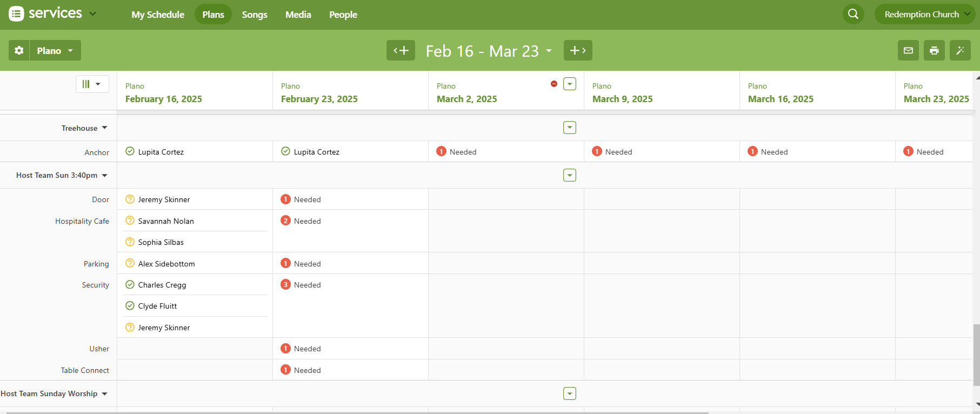
Task: Click the email envelope icon
Action: point(908,50)
